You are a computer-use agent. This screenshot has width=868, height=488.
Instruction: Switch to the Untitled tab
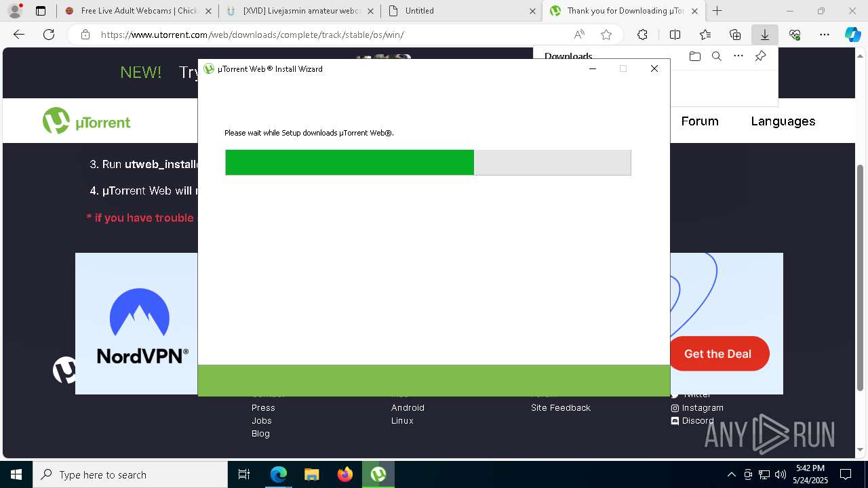pyautogui.click(x=461, y=11)
